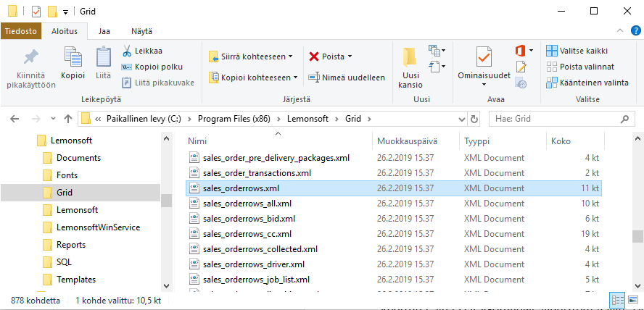Screen dimensions: 644x310
Task: Open the Kopioi kohteeseen dropdown
Action: [255, 77]
